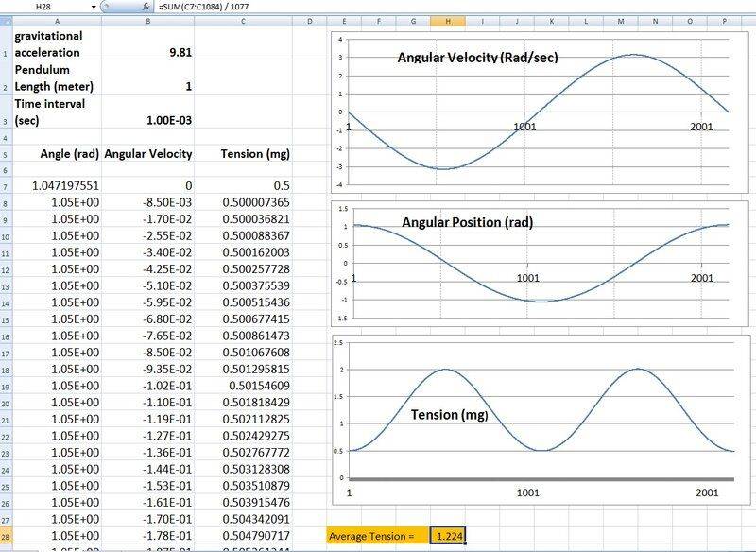Viewport: 756px width, 552px height.
Task: Select the Angular Velocity column heading cell
Action: pos(146,153)
